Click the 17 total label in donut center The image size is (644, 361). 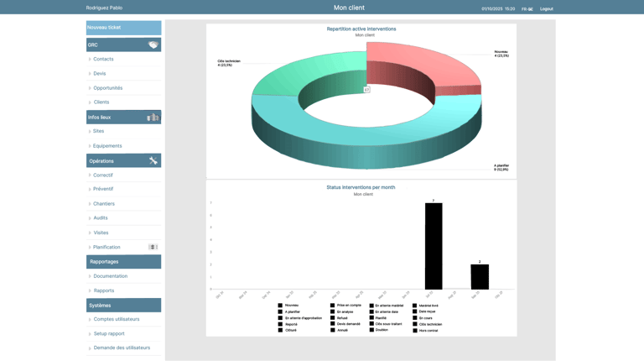click(366, 90)
